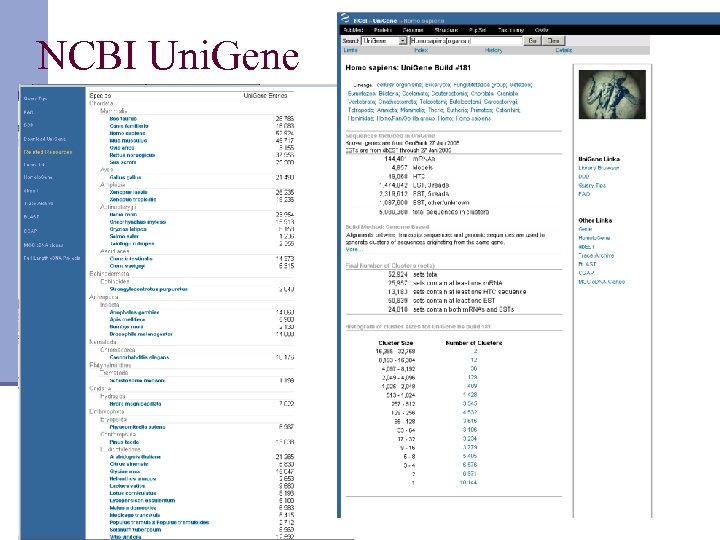Viewport: 720px width, 540px height.
Task: Click cluster count for size 17 - 32
Action: tap(470, 439)
